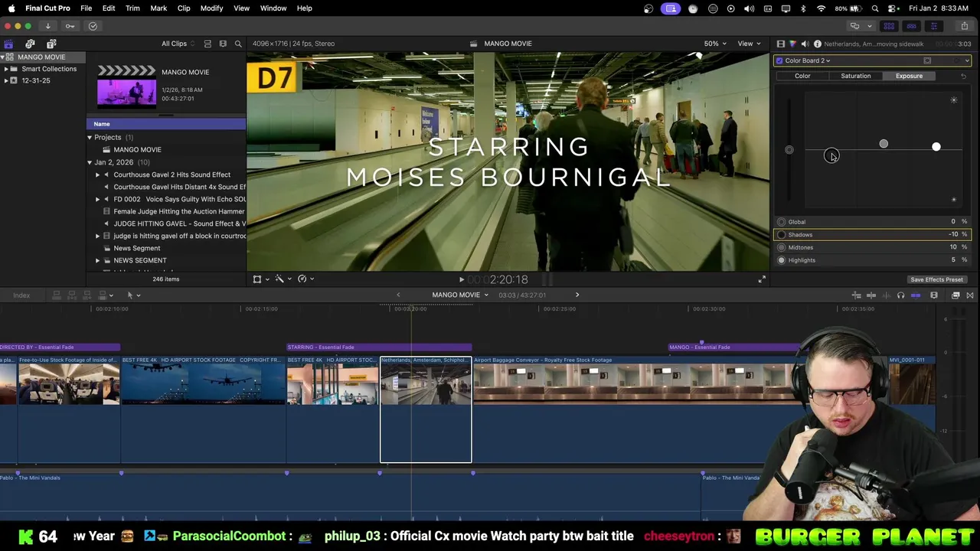Open the viewer View options dropdown
Image resolution: width=980 pixels, height=551 pixels.
[749, 44]
